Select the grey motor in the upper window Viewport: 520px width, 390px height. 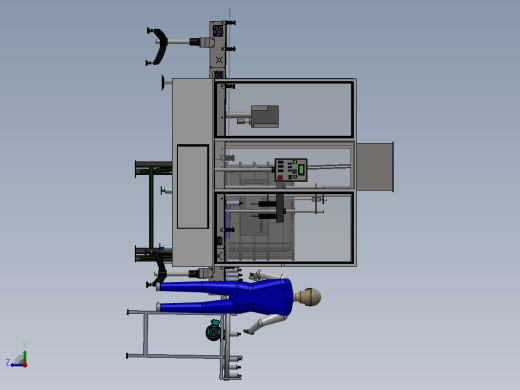(x=265, y=116)
